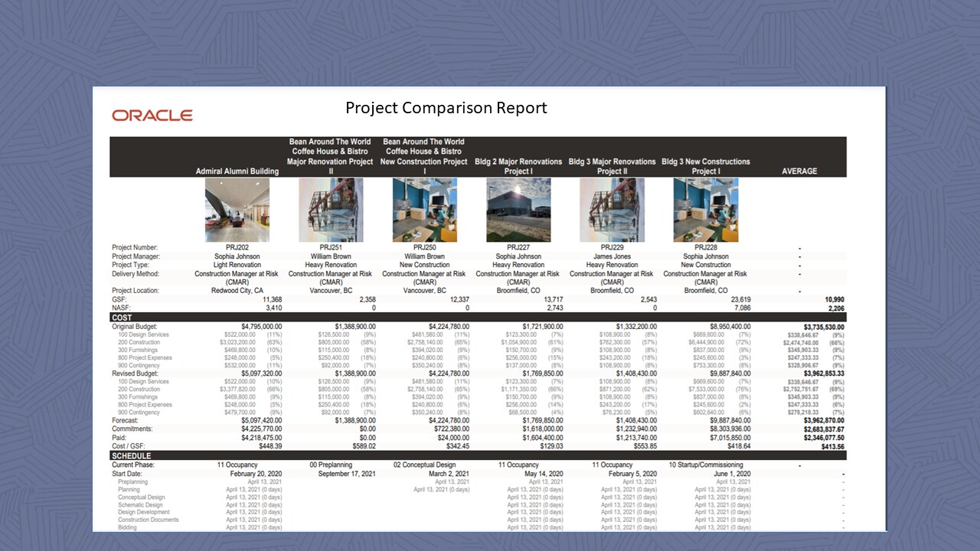
Task: Click the Oracle logo
Action: pyautogui.click(x=152, y=116)
